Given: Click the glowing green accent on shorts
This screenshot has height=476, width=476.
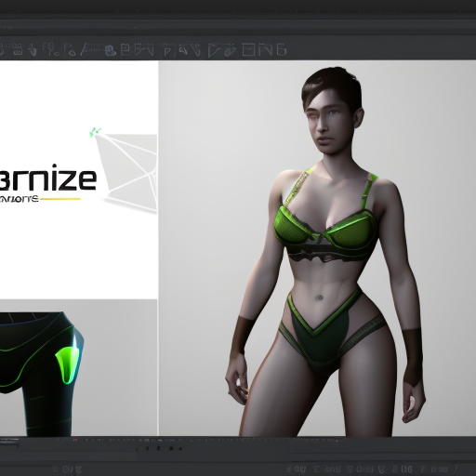Looking at the screenshot, I should pyautogui.click(x=69, y=363).
